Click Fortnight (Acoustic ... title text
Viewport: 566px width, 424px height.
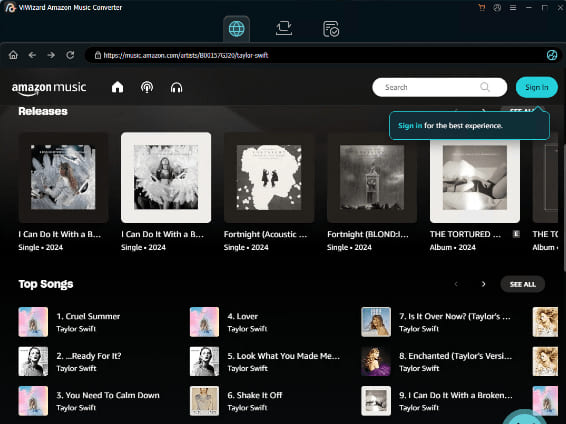pyautogui.click(x=265, y=235)
